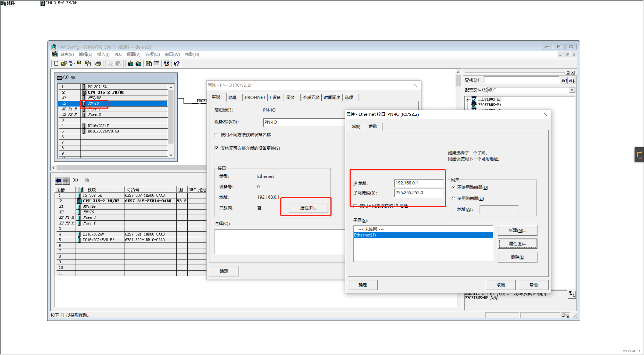Click 帮助 button in Ethernet dialog

pyautogui.click(x=534, y=285)
